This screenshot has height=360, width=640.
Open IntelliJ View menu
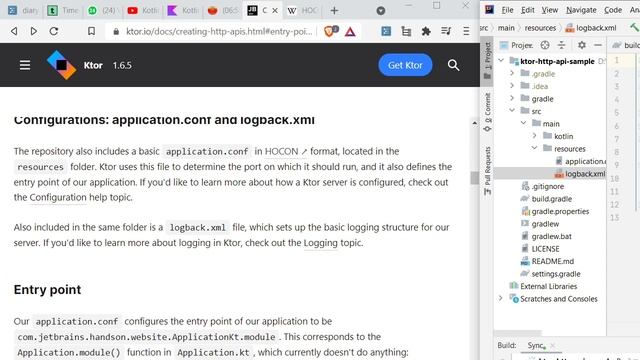(x=549, y=10)
